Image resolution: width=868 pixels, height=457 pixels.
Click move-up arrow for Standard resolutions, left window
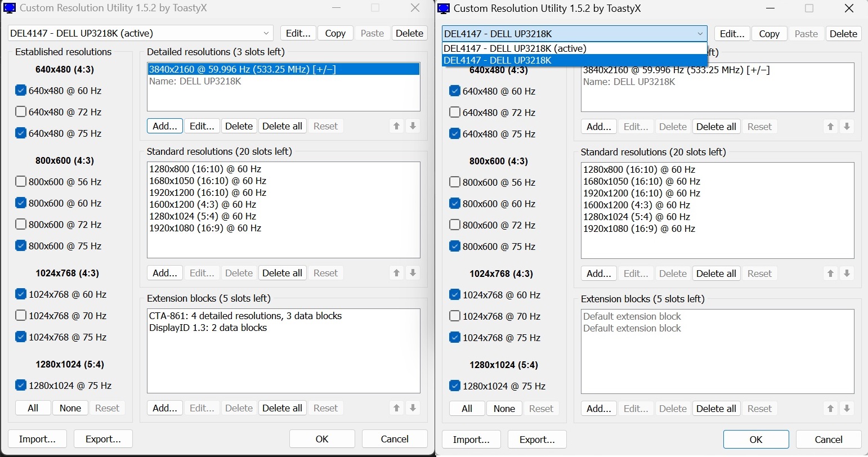click(x=397, y=273)
